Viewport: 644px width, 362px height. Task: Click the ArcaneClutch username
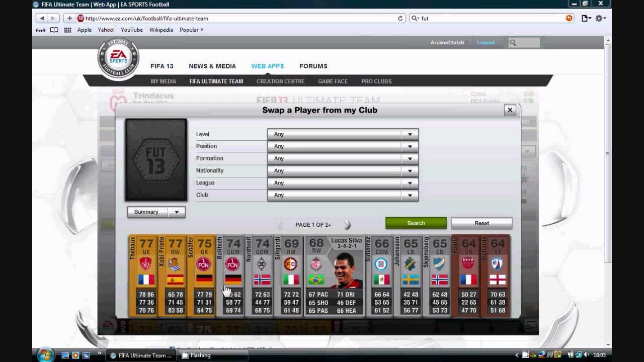[447, 43]
